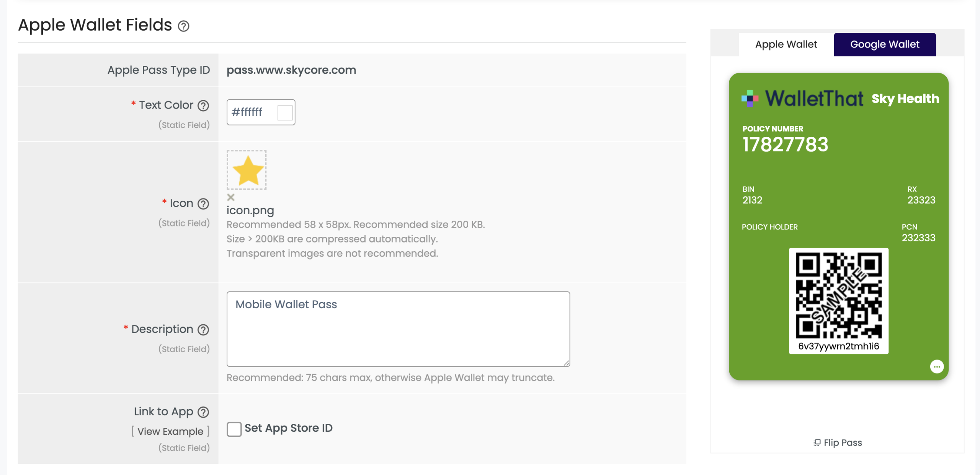Viewport: 980px width, 475px height.
Task: Click the Link to App label
Action: pos(163,412)
